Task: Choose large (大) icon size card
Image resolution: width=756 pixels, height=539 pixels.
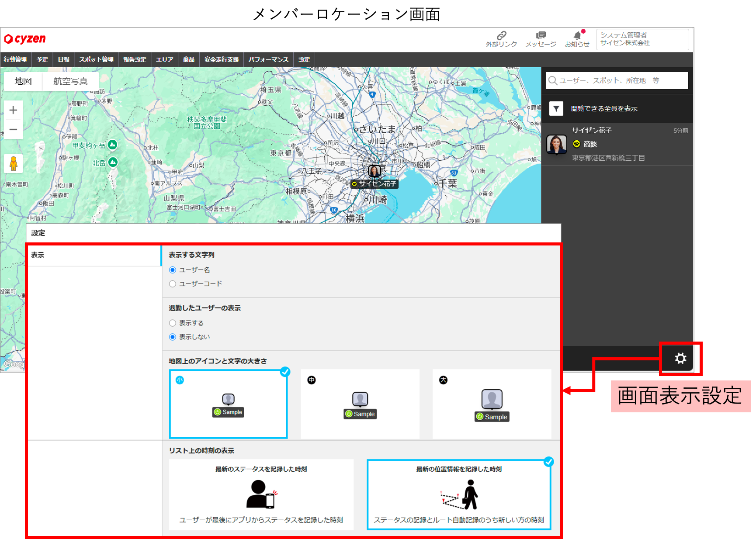Action: click(492, 404)
